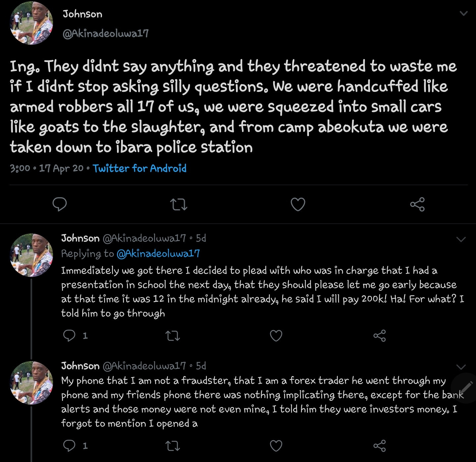Share the main tweet about Ibara police station
This screenshot has width=476, height=462.
(417, 204)
